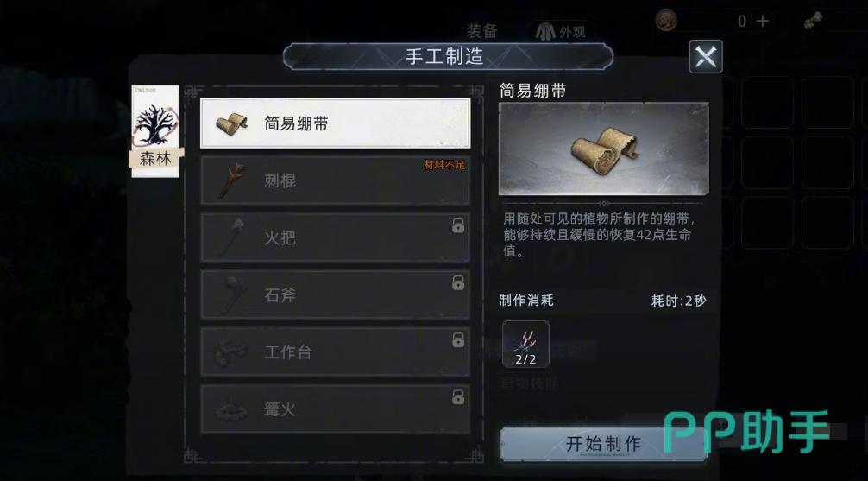The width and height of the screenshot is (868, 481).
Task: Click the 火把 torch icon
Action: [232, 237]
